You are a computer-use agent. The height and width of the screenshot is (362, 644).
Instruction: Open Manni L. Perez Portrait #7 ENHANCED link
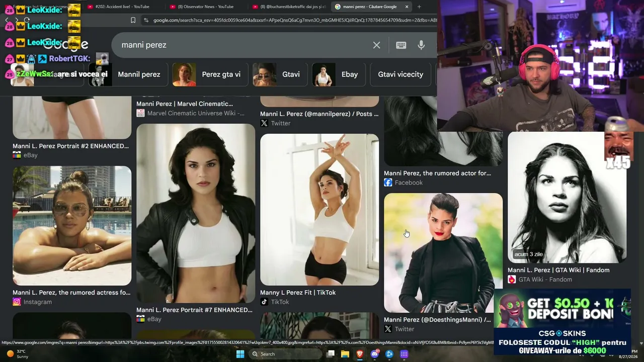coord(195,310)
